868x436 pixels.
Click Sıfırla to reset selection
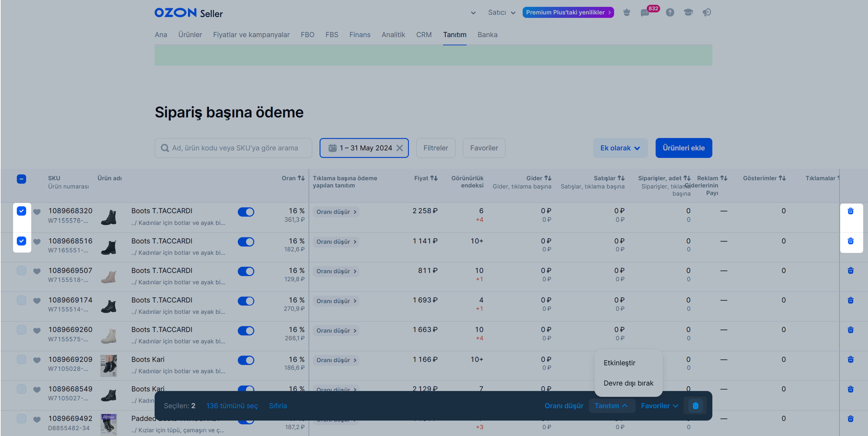278,406
